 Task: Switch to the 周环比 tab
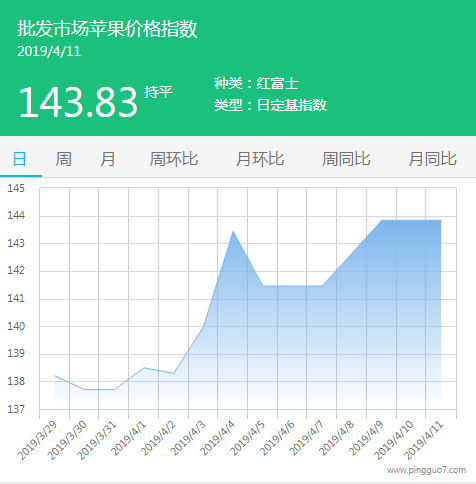(173, 159)
